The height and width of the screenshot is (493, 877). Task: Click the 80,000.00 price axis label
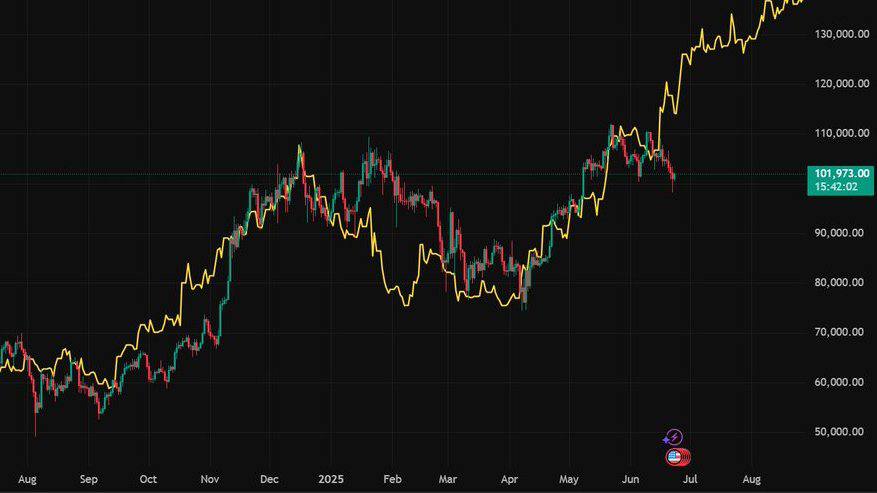[840, 283]
